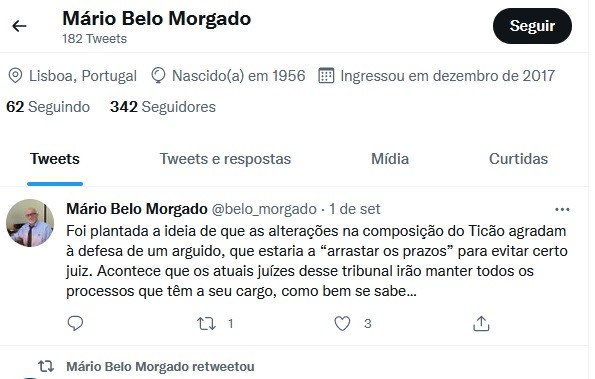Open the three-dots tweet options menu

point(562,209)
